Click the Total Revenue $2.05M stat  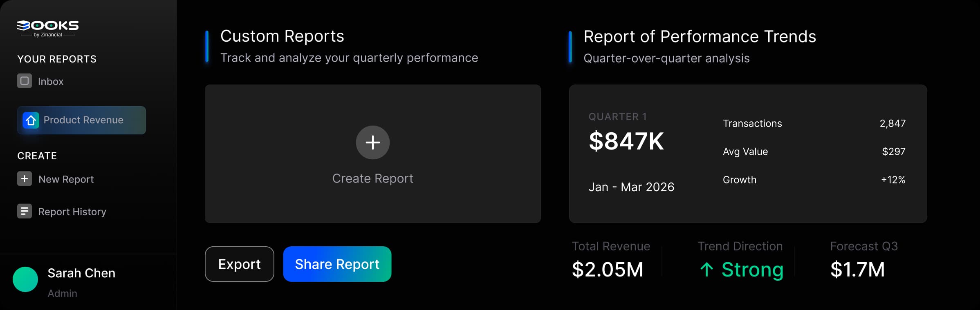[x=611, y=260]
